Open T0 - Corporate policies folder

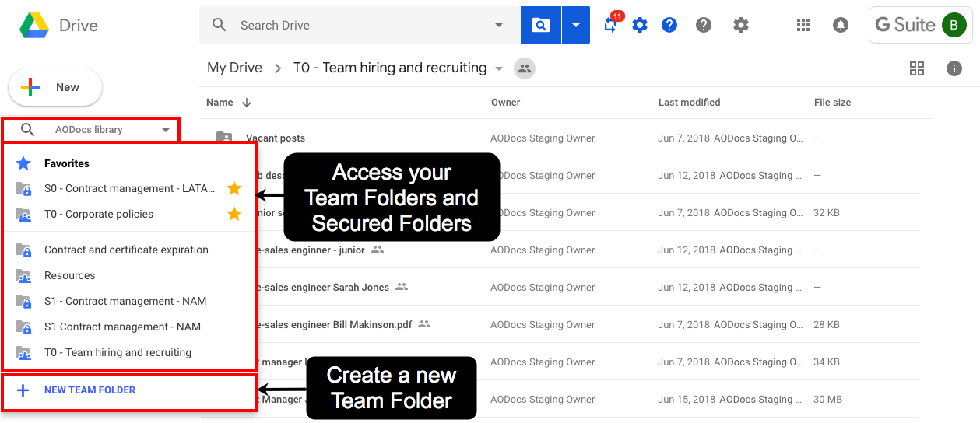[x=99, y=214]
